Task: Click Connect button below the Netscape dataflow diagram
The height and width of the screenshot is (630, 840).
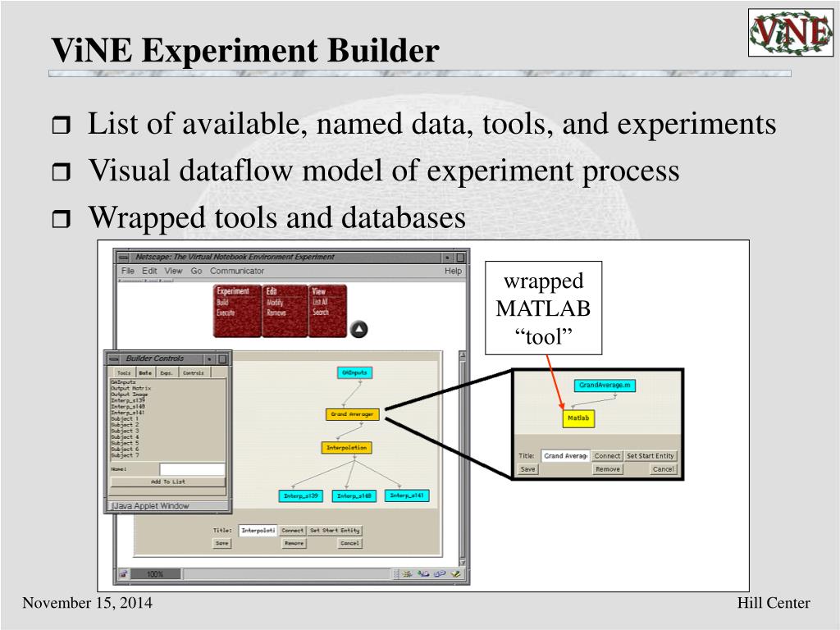Action: coord(293,531)
